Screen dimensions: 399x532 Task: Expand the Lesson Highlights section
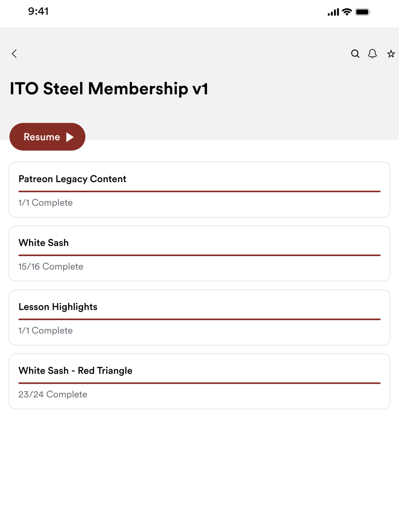tap(199, 317)
